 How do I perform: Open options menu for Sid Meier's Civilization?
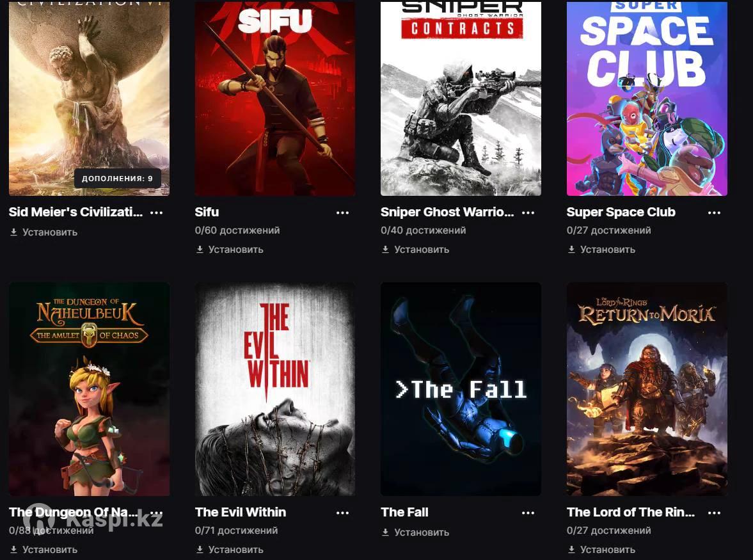157,212
